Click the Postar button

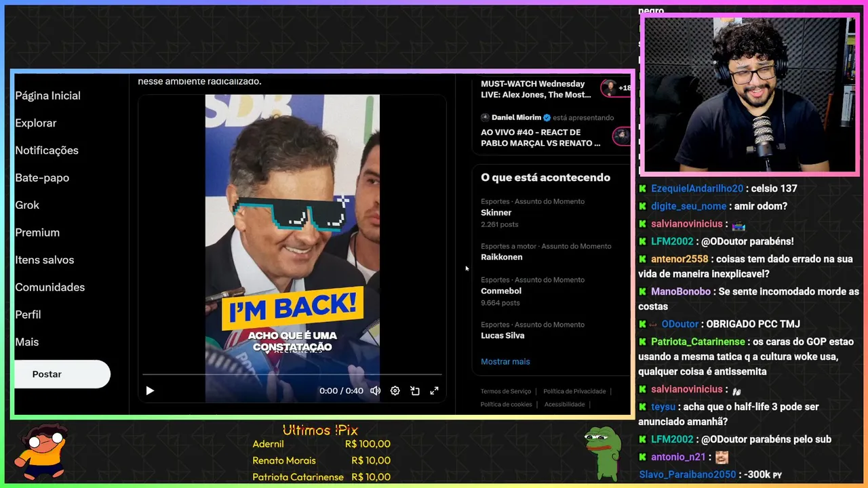click(x=62, y=374)
